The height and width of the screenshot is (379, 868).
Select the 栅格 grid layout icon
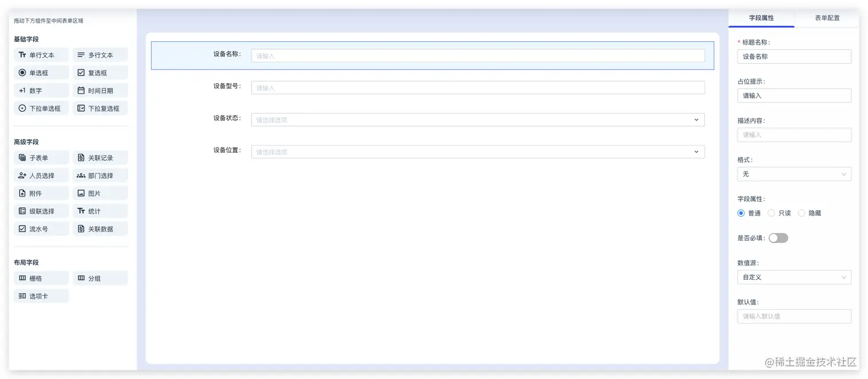[22, 278]
